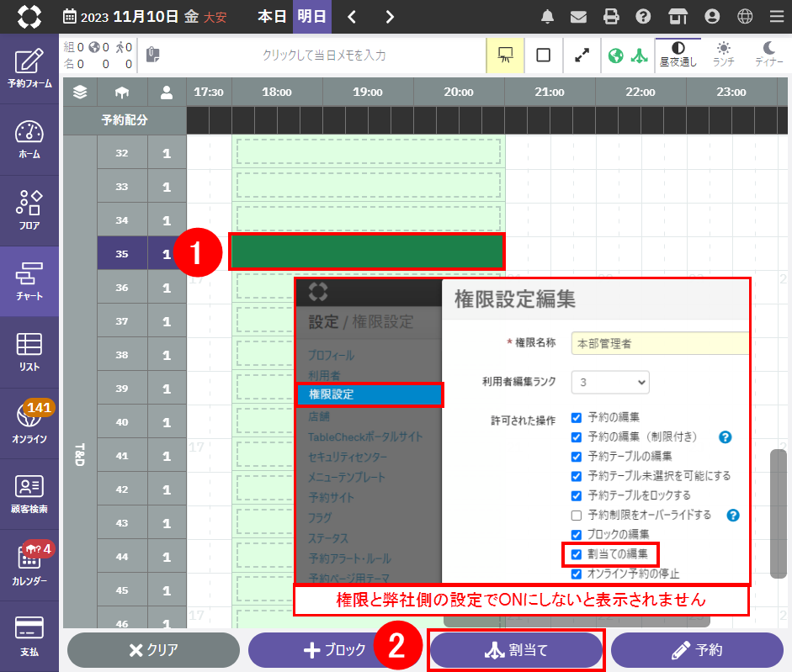Toggle 予約テーブルをロックする checkbox
The height and width of the screenshot is (672, 792).
(577, 495)
